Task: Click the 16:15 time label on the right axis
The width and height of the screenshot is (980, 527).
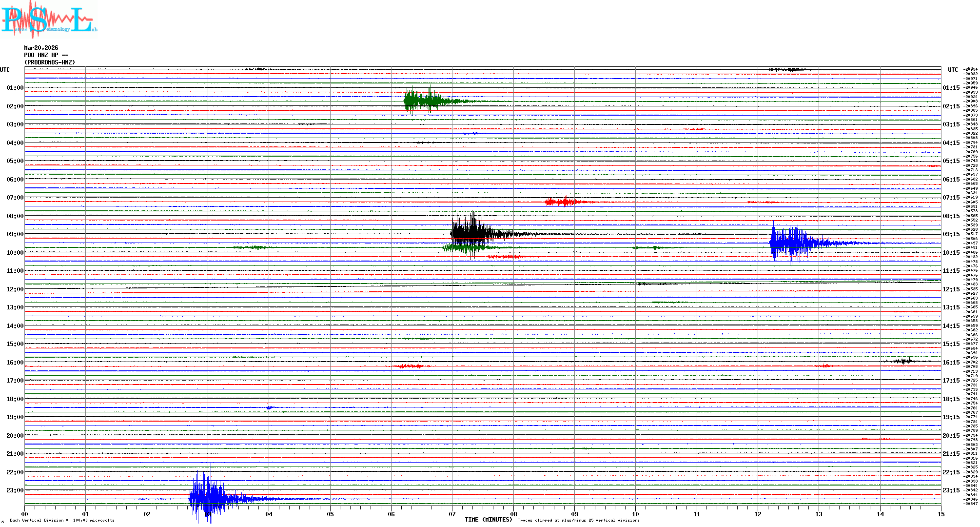Action: [951, 363]
